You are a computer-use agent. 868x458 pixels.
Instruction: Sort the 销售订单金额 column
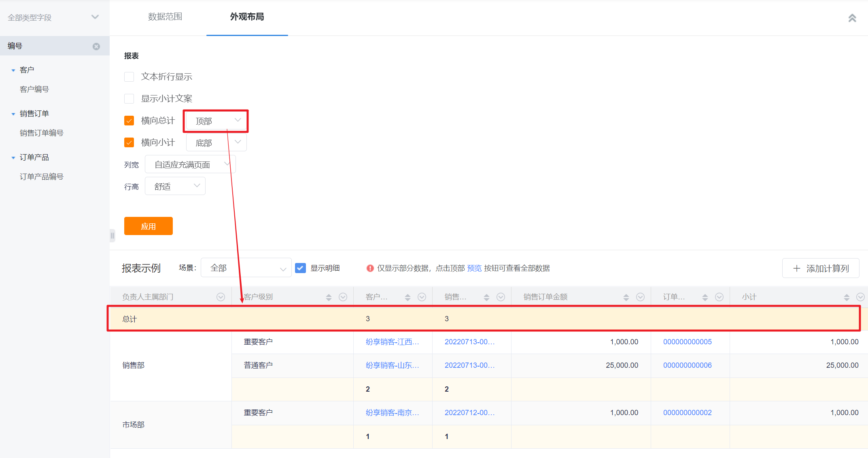626,297
